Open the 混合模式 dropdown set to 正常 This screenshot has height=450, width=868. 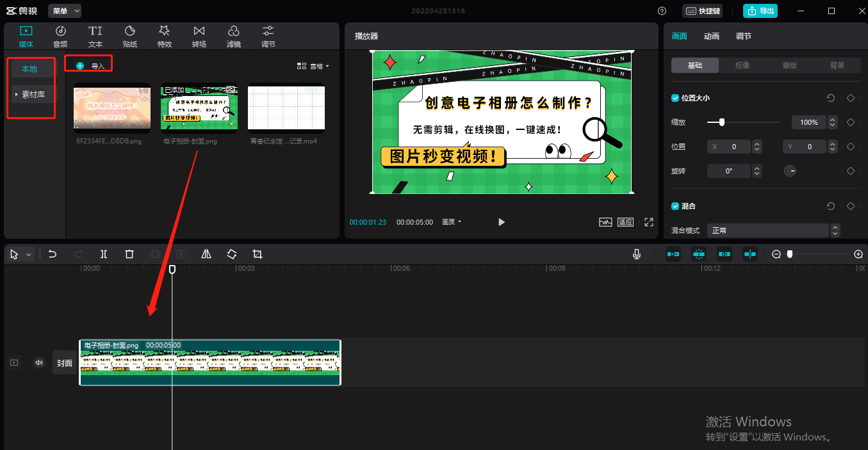click(773, 230)
